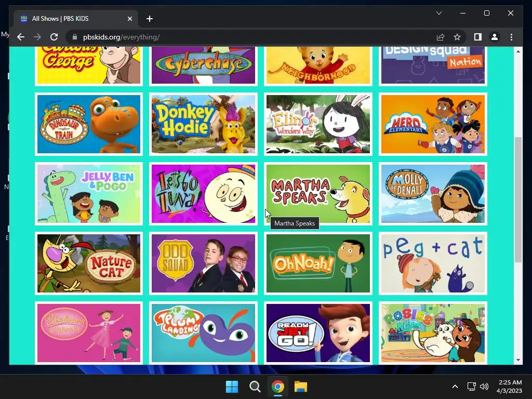Open network status tray icon
The image size is (532, 399).
(471, 387)
